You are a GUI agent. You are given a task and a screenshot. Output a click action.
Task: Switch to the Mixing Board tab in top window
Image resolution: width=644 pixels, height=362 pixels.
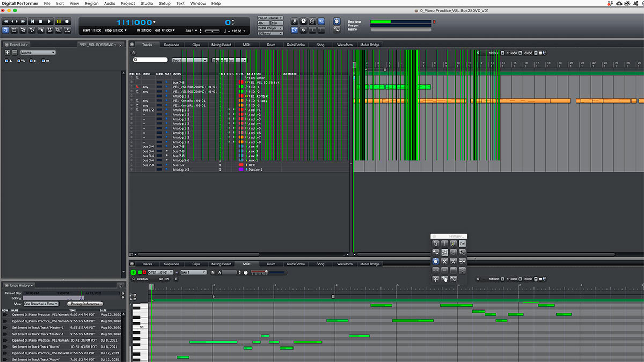(x=221, y=45)
